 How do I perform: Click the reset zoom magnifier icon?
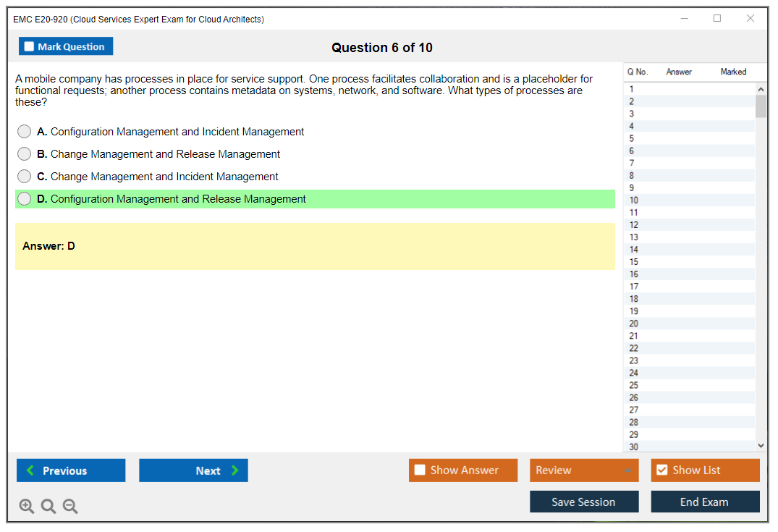tap(48, 507)
